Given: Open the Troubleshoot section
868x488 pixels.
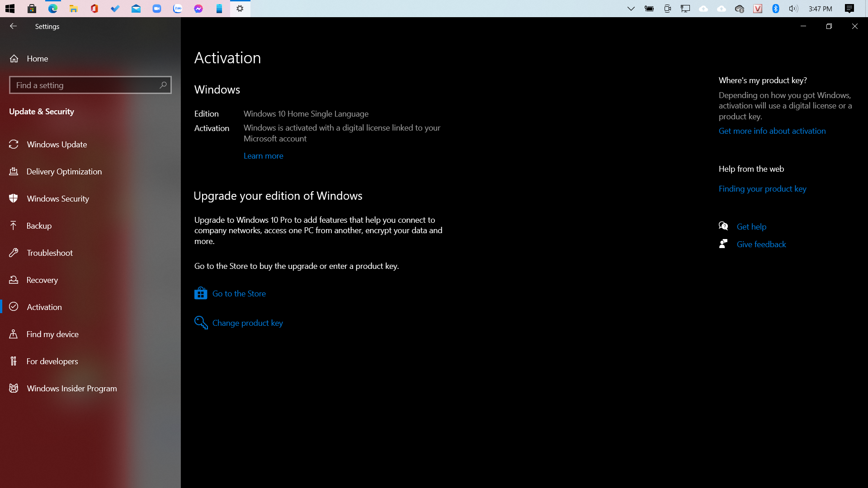Looking at the screenshot, I should tap(90, 253).
